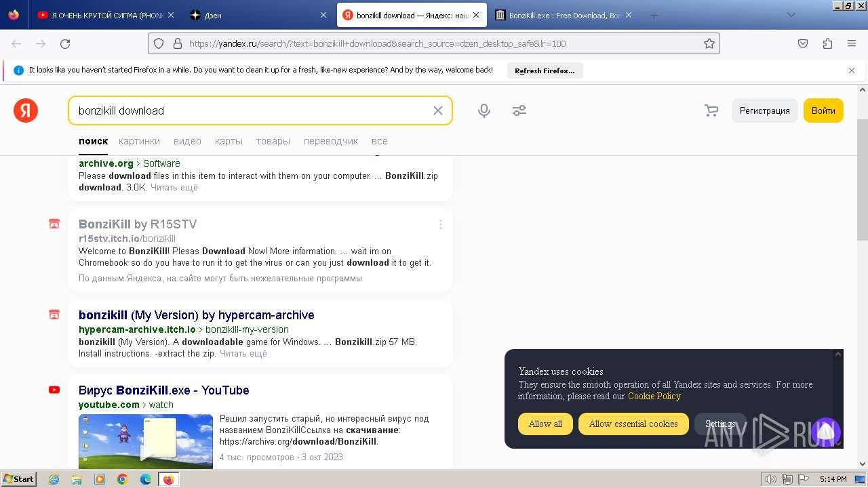Launch Internet Explorer from taskbar
Screen dimensions: 868x488
pos(54,479)
